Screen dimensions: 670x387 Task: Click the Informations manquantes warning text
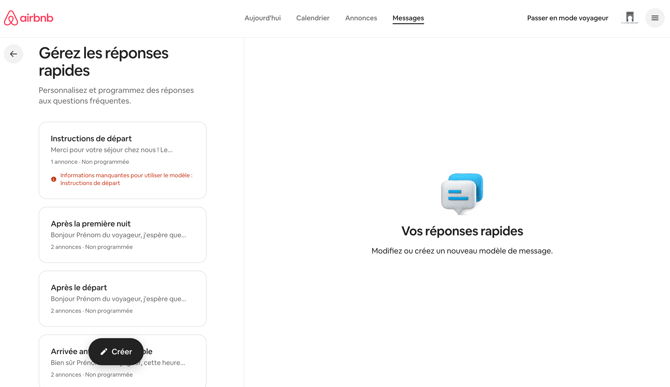coord(126,179)
